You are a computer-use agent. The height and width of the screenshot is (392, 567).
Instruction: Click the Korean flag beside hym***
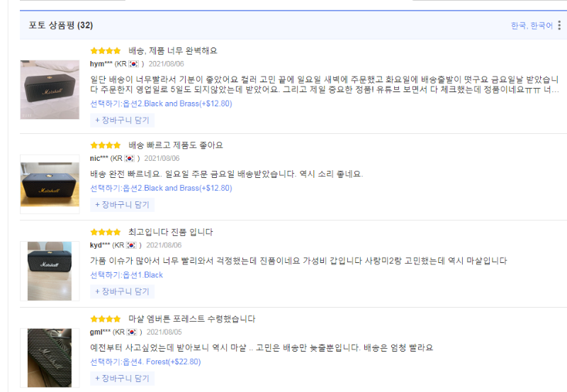click(x=133, y=64)
